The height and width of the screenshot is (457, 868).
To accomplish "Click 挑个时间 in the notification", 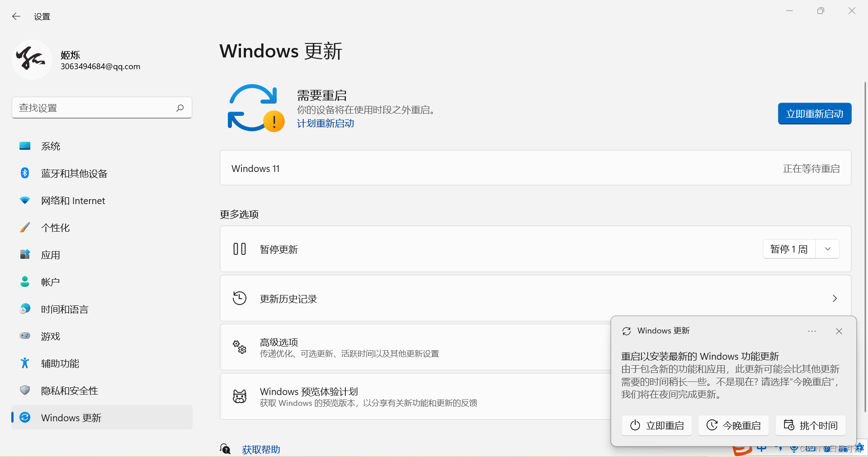I will [x=810, y=425].
